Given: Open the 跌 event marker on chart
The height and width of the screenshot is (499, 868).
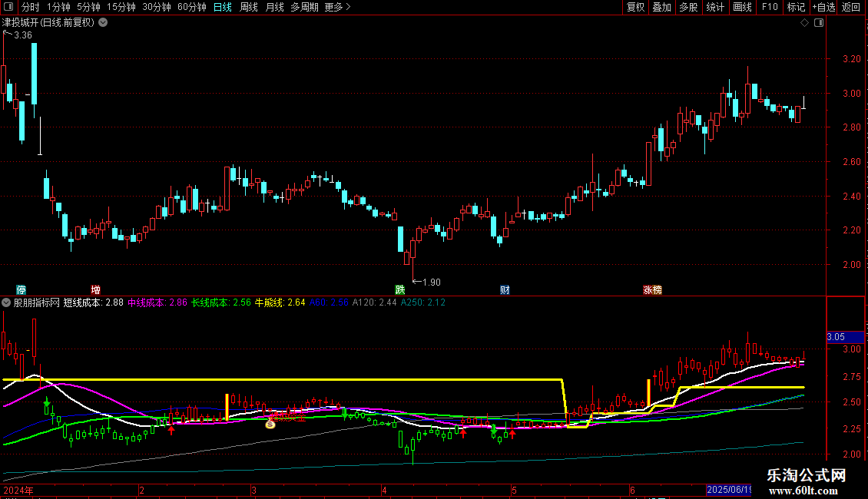Looking at the screenshot, I should [399, 290].
